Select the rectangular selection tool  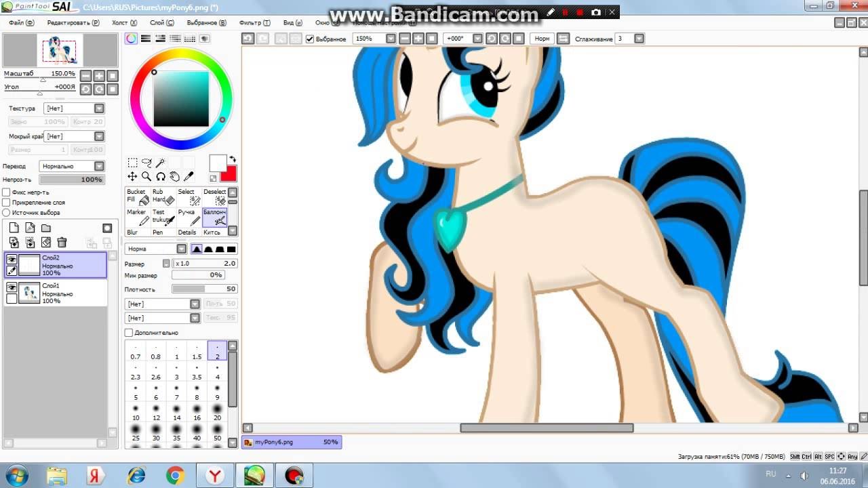click(x=132, y=163)
